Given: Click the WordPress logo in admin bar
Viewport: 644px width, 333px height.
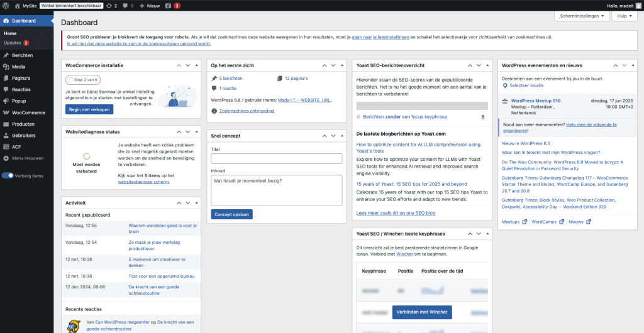Looking at the screenshot, I should pyautogui.click(x=6, y=6).
